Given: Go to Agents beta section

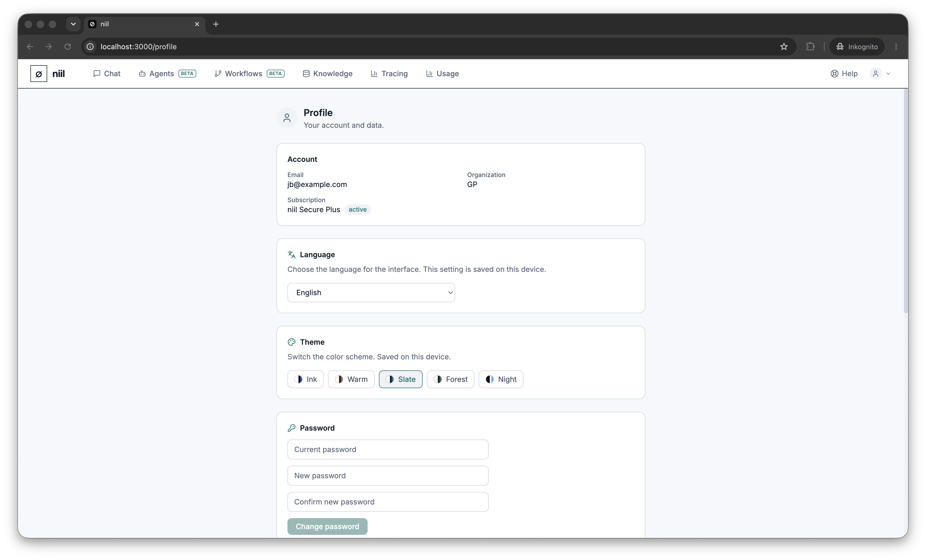Looking at the screenshot, I should pyautogui.click(x=167, y=74).
